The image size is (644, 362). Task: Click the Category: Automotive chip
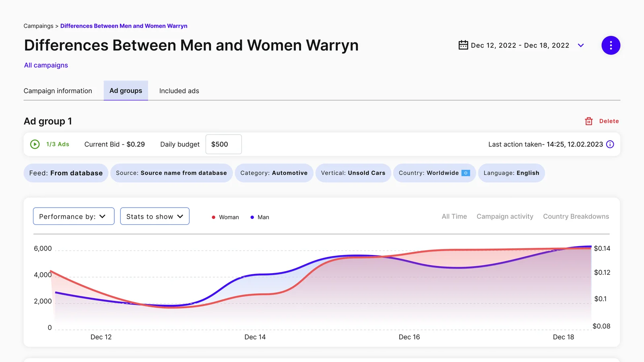click(274, 173)
